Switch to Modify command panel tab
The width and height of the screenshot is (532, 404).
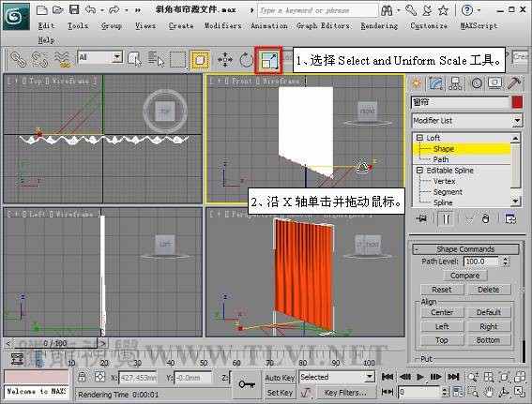[x=436, y=83]
